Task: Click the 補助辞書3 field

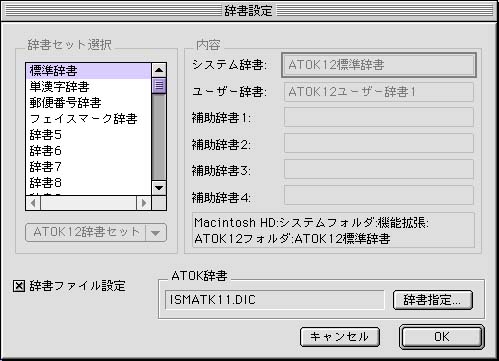Action: coord(379,169)
